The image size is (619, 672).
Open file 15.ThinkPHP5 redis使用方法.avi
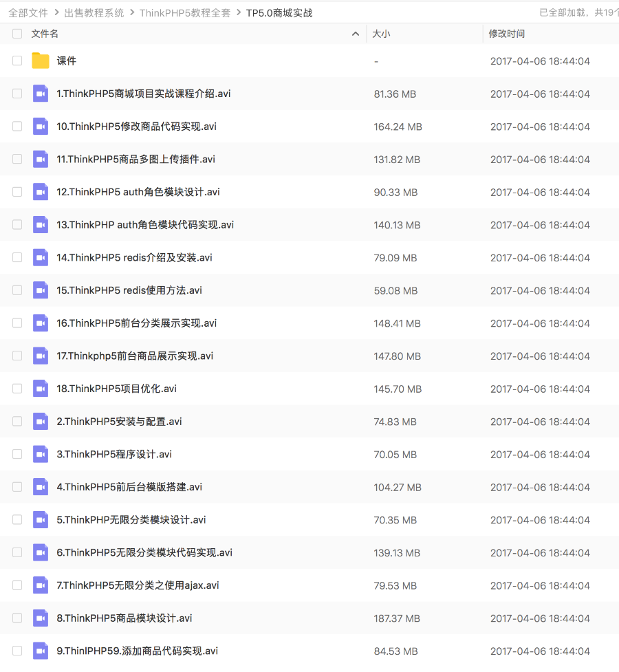(x=129, y=290)
